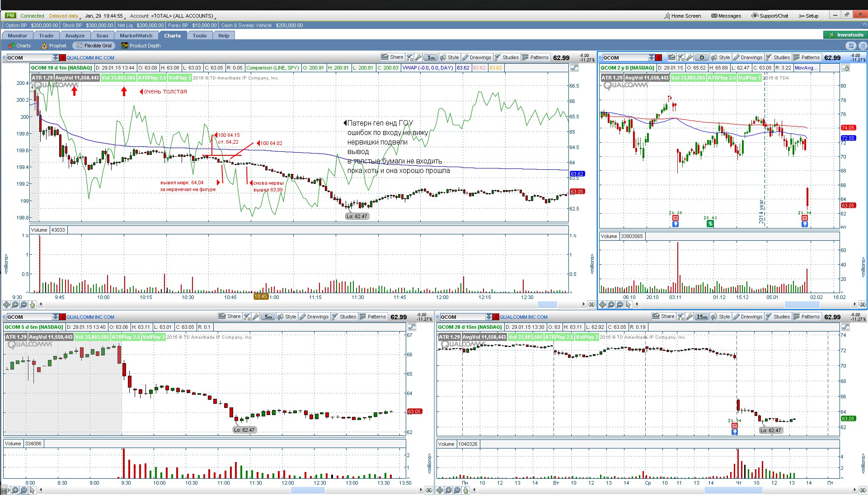Open the Prophet charting view

pos(53,46)
